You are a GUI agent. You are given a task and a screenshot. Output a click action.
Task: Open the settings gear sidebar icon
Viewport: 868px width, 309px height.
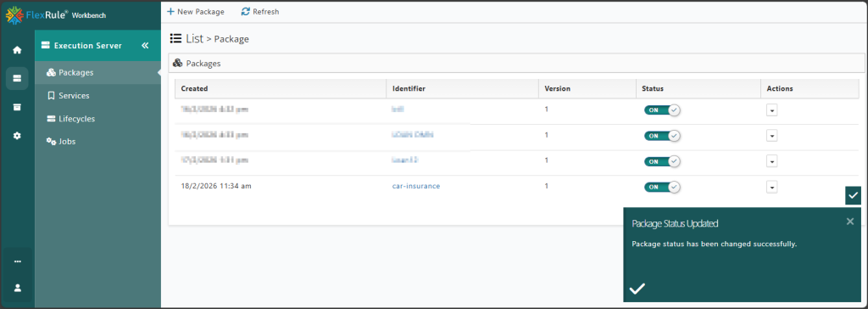coord(17,135)
